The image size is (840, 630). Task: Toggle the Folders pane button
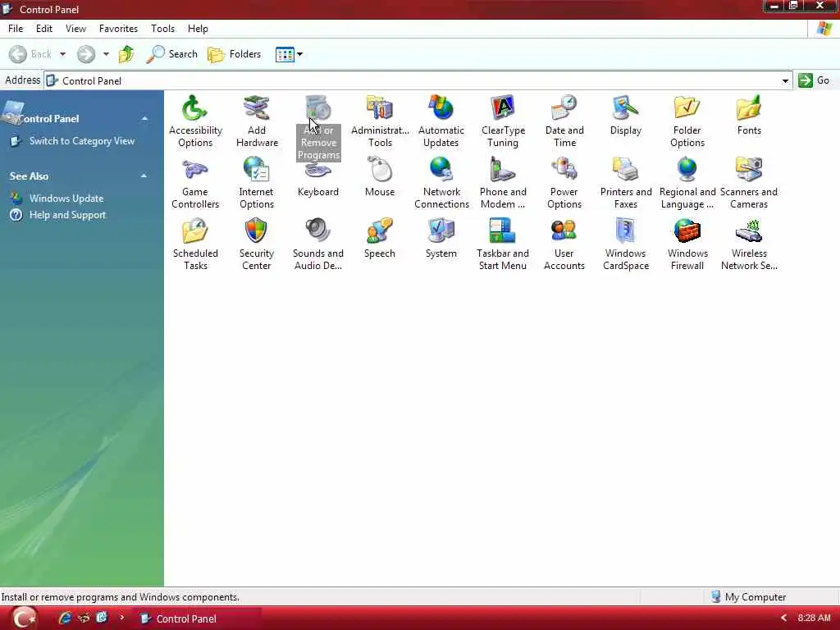tap(235, 54)
